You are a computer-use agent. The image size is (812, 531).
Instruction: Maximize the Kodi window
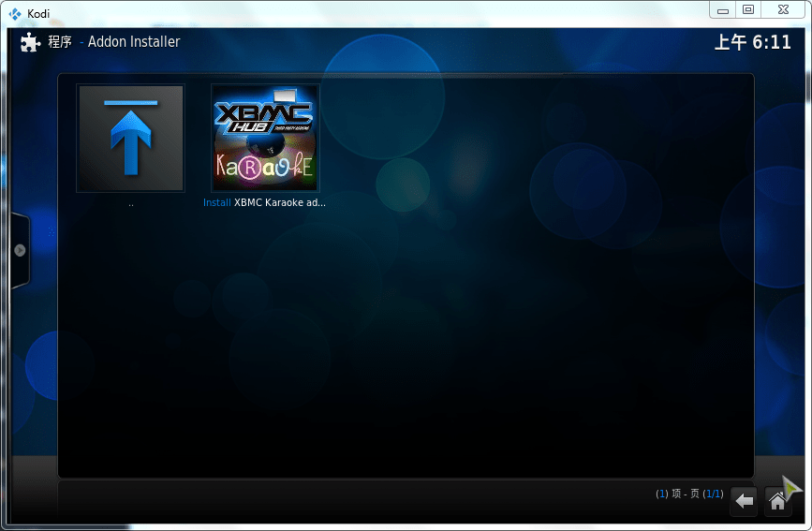[747, 9]
